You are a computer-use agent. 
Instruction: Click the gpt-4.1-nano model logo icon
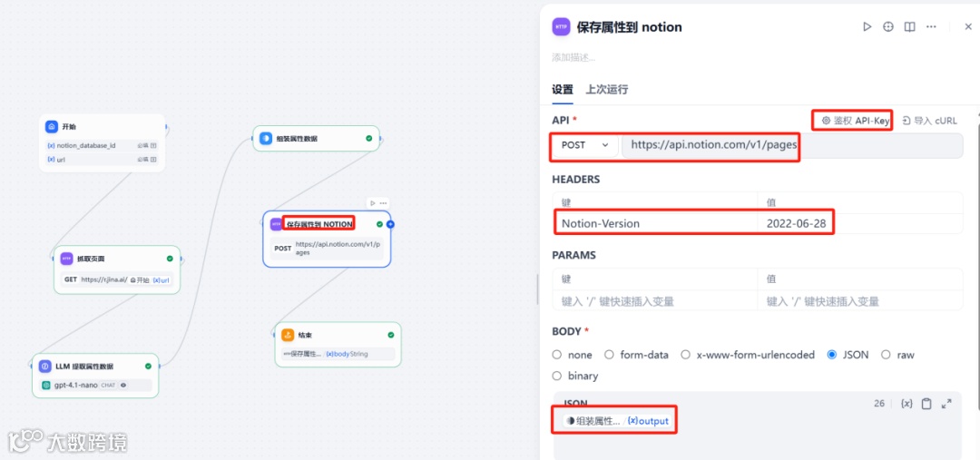click(x=46, y=385)
